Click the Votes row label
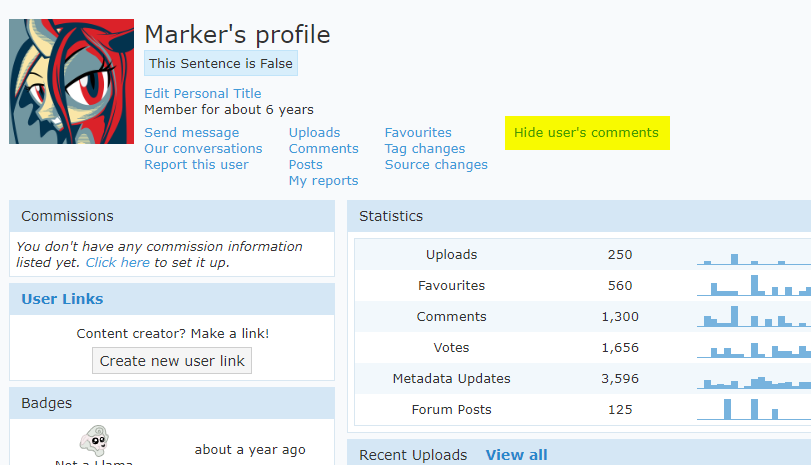This screenshot has height=465, width=811. [x=451, y=348]
